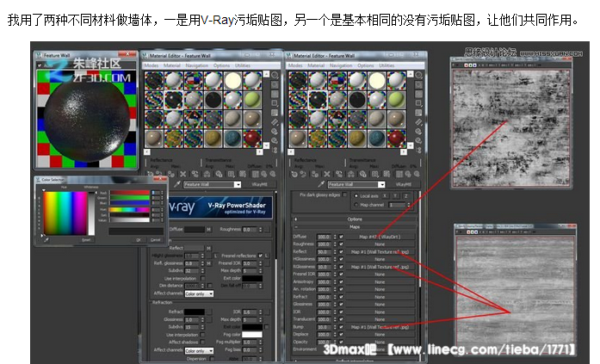
Task: Open Reflection Affect channels dropdown
Action: (x=199, y=293)
